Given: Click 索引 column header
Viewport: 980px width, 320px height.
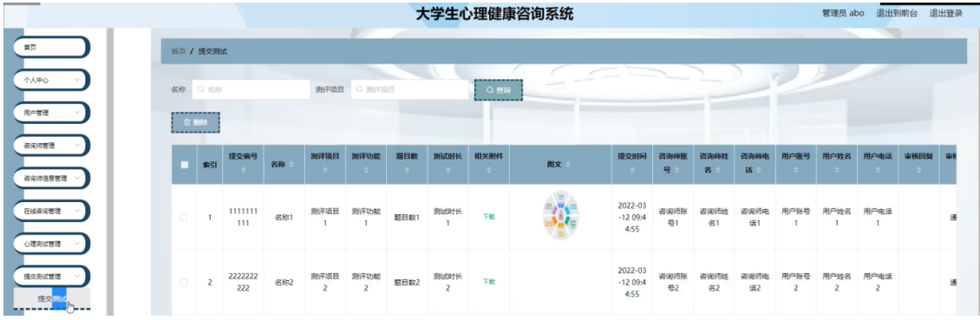Looking at the screenshot, I should pyautogui.click(x=209, y=165).
